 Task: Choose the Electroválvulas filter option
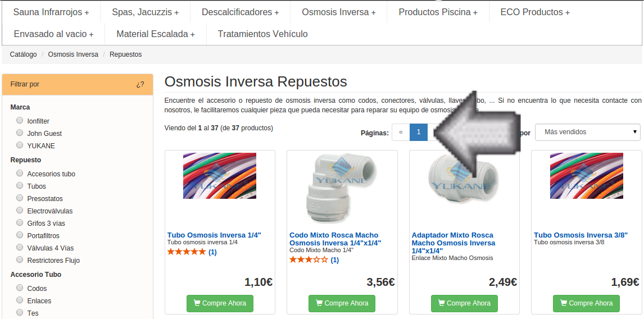[x=19, y=210]
